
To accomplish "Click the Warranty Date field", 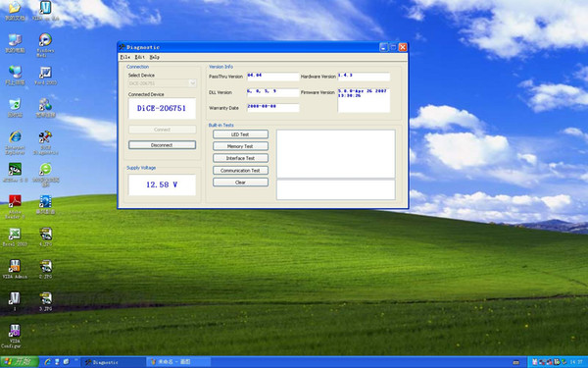I will (273, 108).
